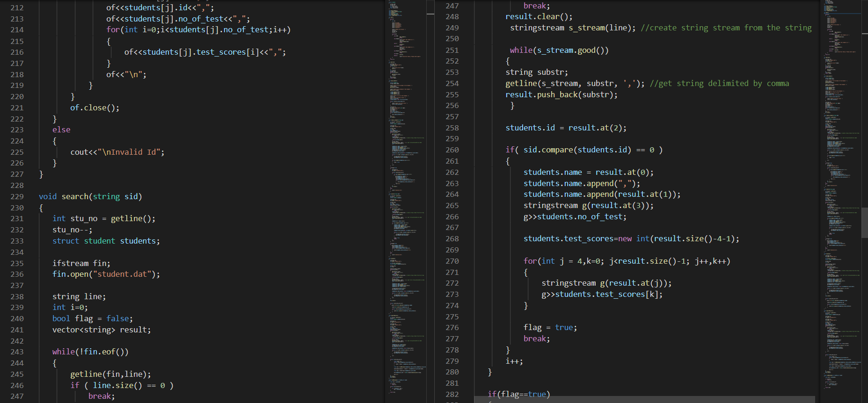Click the 'i++;' statement on line 279

pyautogui.click(x=514, y=361)
